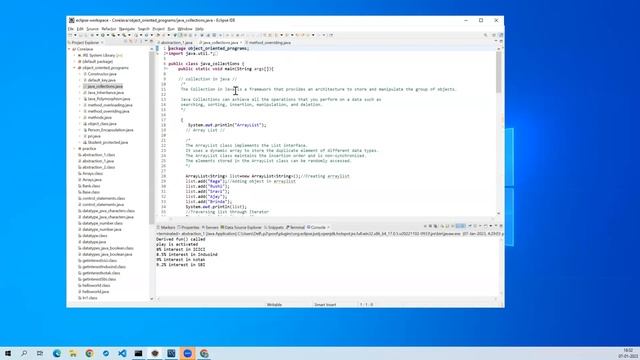This screenshot has height=360, width=640.
Task: Open the Navigate menu
Action: 127,29
